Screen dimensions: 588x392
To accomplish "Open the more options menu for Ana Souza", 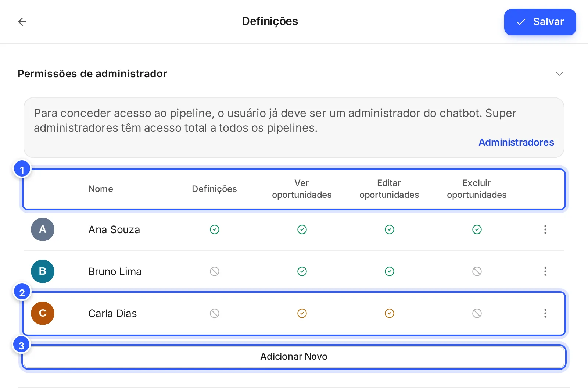I will pyautogui.click(x=545, y=229).
